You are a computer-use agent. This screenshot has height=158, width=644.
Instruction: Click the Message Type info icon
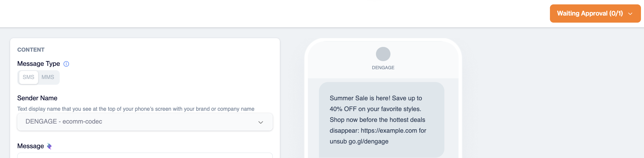(66, 64)
